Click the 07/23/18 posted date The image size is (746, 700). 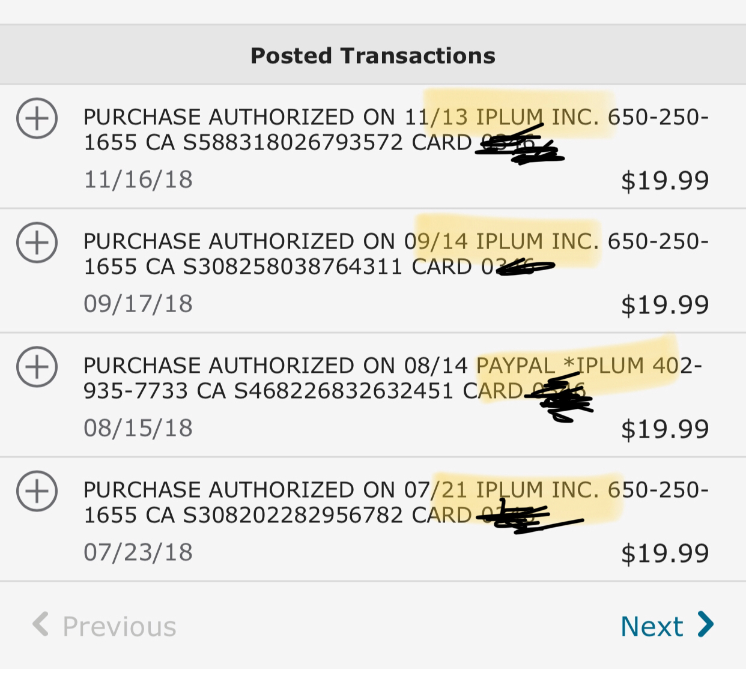[x=138, y=552]
